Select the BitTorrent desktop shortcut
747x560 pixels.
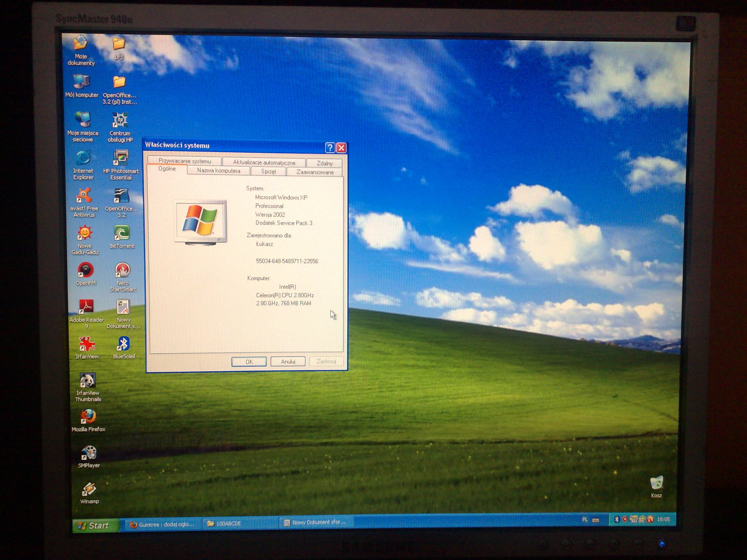coord(122,237)
